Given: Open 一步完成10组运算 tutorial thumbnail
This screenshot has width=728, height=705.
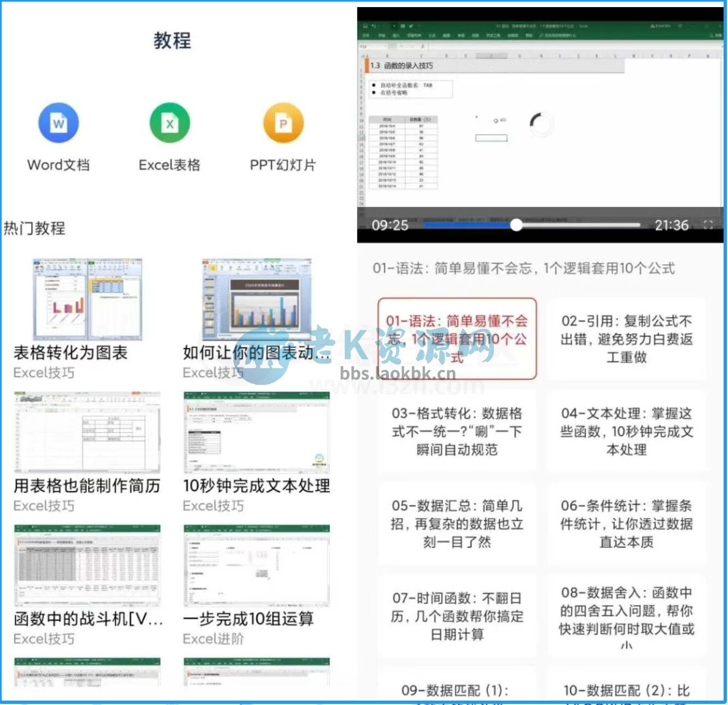Looking at the screenshot, I should pos(257,566).
